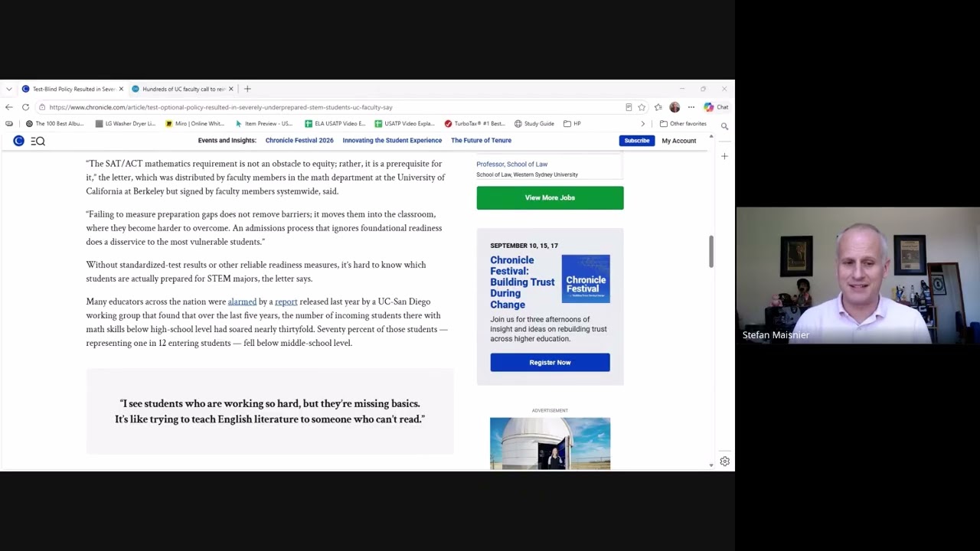Open the favorites list icon
This screenshot has width=980, height=551.
[x=658, y=107]
